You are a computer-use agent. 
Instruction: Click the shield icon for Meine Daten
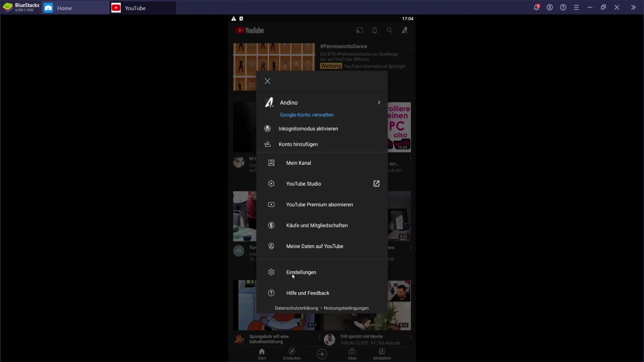[271, 246]
